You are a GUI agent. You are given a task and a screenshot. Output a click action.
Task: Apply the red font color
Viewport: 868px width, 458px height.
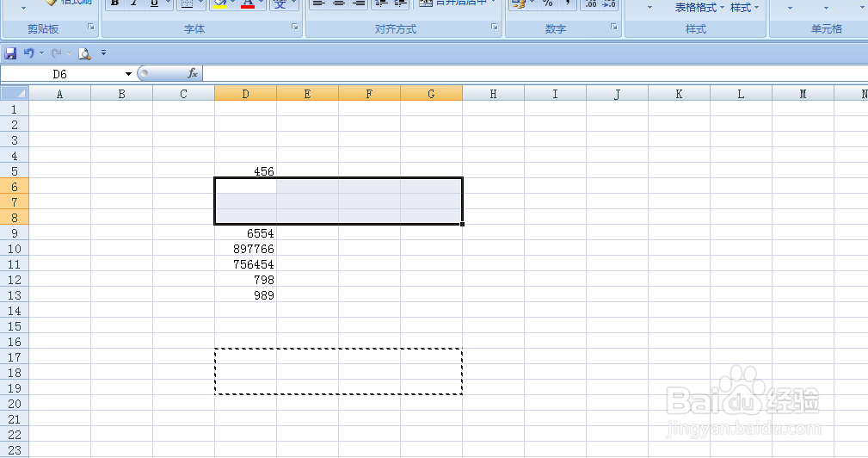tap(248, 3)
